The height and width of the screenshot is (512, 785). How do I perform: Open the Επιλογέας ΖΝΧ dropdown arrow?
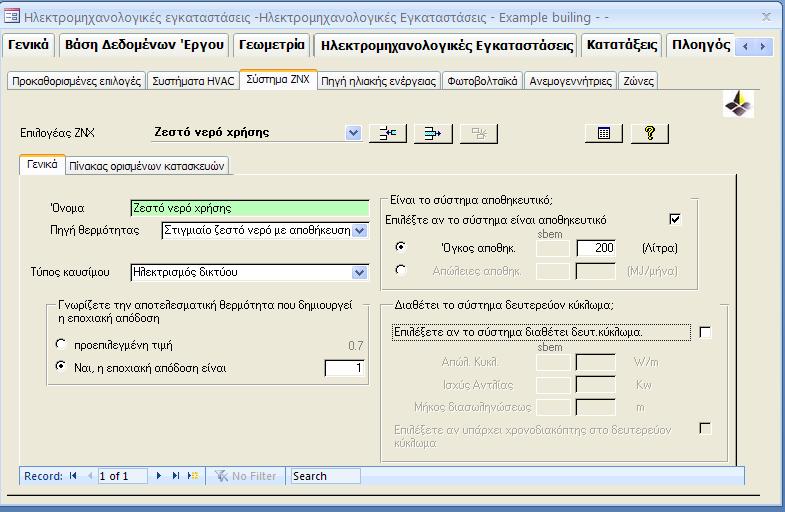point(353,133)
